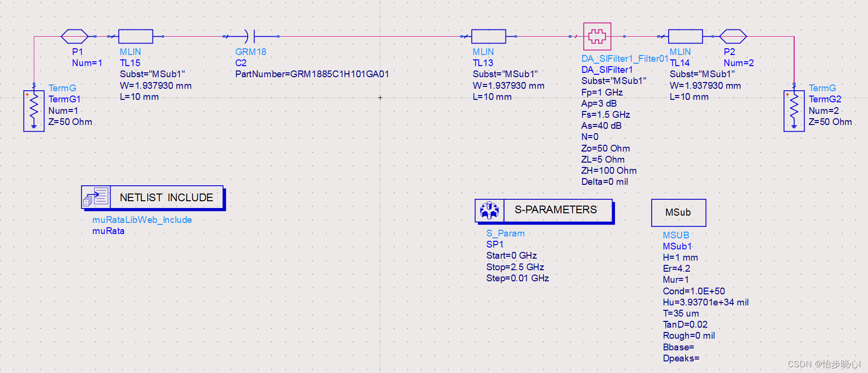Click the TL13 L=10 mm parameter
The height and width of the screenshot is (373, 868).
(x=492, y=97)
